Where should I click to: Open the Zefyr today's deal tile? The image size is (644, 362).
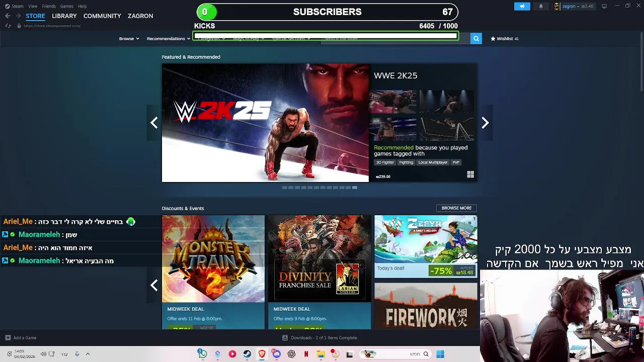(426, 246)
